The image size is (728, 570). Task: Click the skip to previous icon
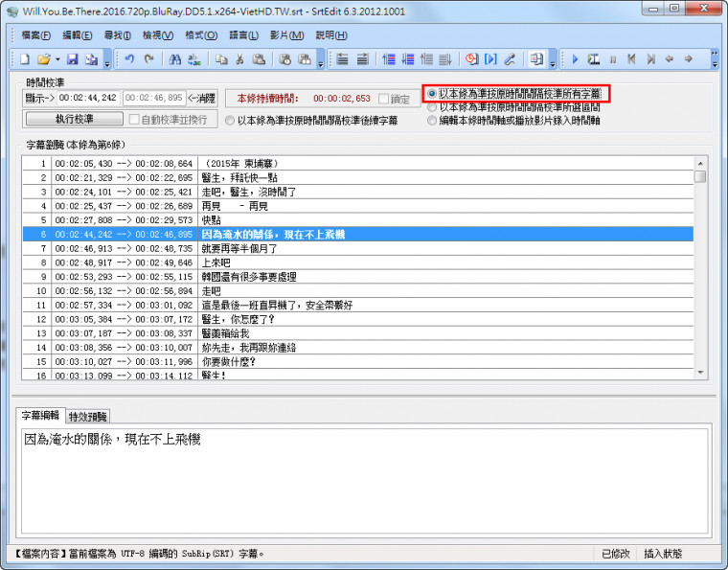631,59
